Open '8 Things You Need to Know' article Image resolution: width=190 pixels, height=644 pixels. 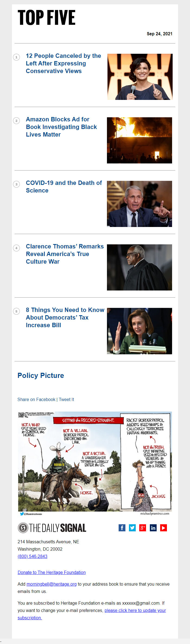[65, 317]
